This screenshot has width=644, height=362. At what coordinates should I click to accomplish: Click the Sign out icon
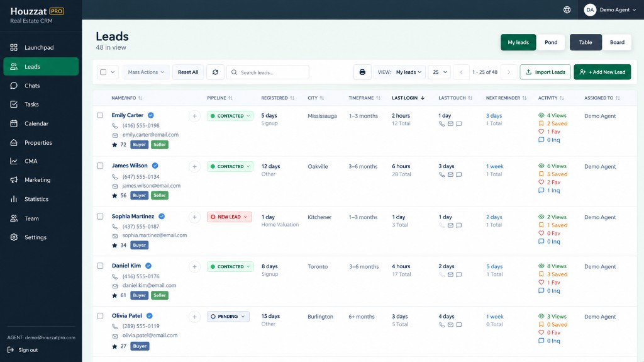11,349
